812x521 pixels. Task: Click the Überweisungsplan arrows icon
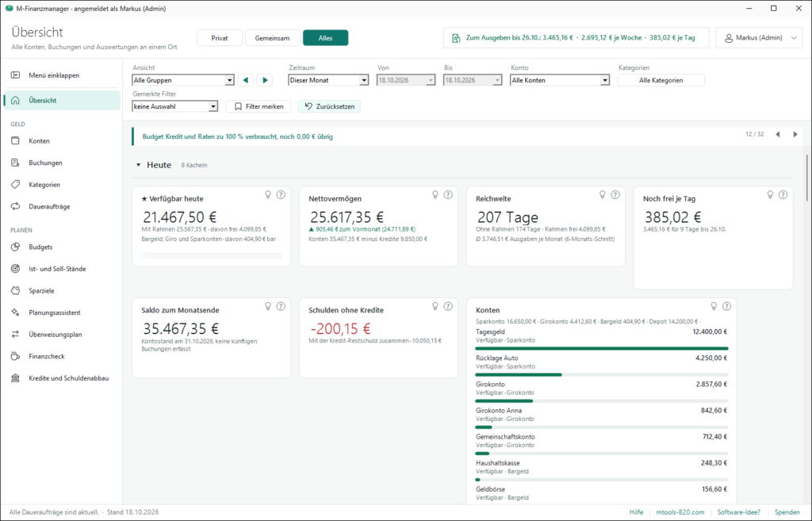pos(16,334)
